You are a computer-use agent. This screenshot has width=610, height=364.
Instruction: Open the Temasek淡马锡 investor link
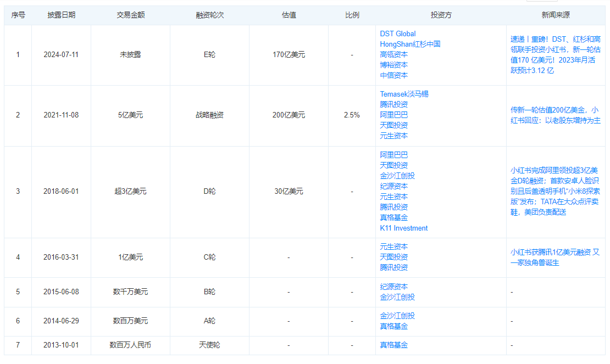pyautogui.click(x=404, y=94)
